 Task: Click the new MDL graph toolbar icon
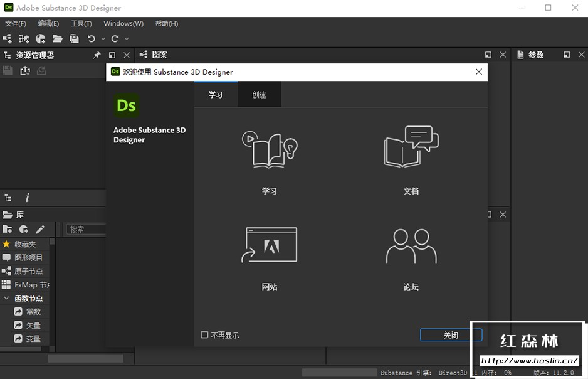point(24,39)
